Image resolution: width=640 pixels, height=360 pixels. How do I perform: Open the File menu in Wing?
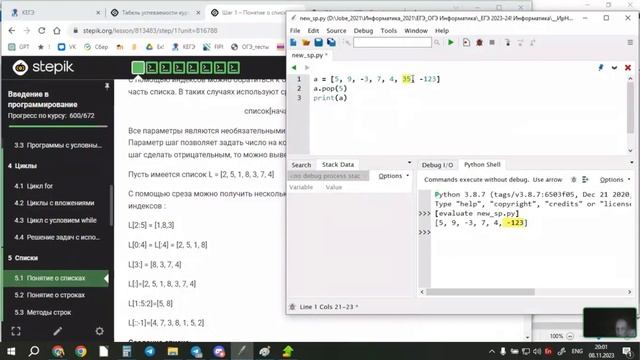(295, 31)
